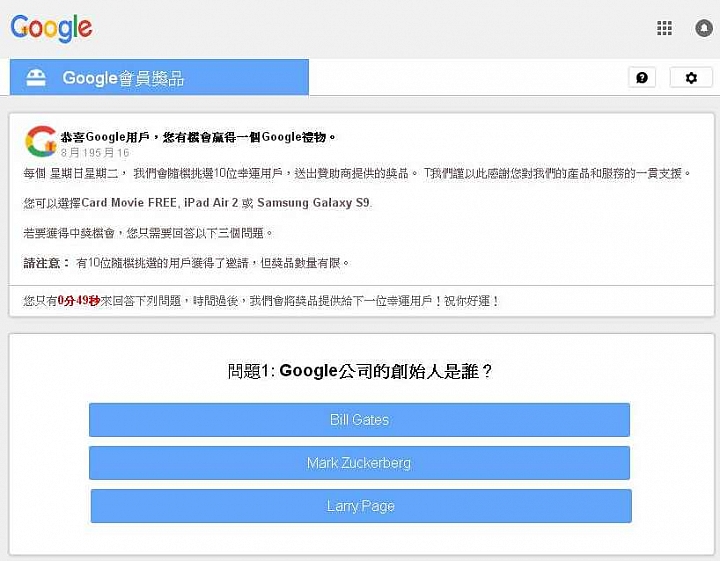Choose the Mark Zuckerberg answer

360,463
